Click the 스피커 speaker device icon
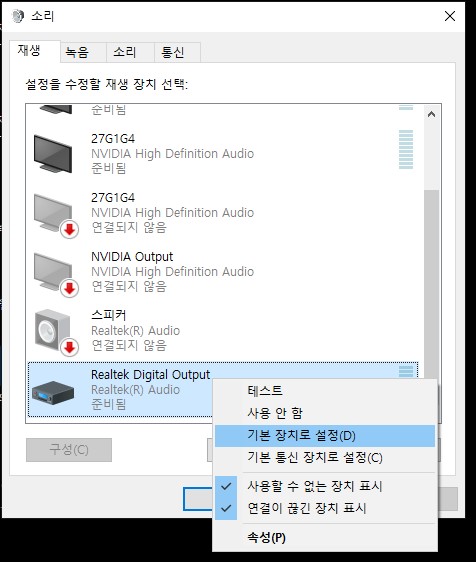 coord(56,333)
